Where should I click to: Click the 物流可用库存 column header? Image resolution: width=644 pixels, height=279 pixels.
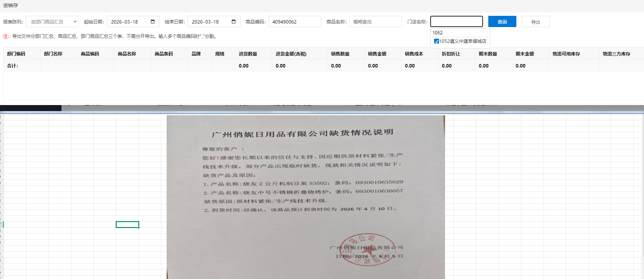click(x=566, y=54)
